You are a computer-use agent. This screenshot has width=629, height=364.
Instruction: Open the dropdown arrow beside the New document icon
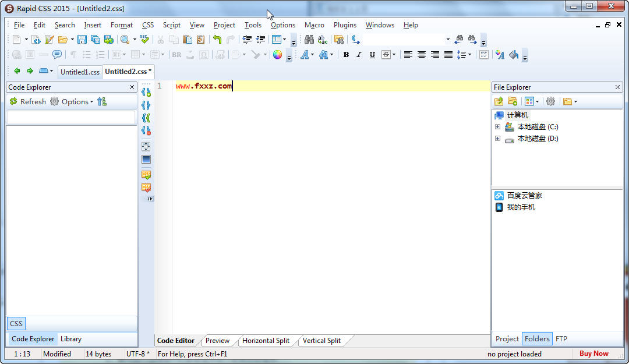26,40
